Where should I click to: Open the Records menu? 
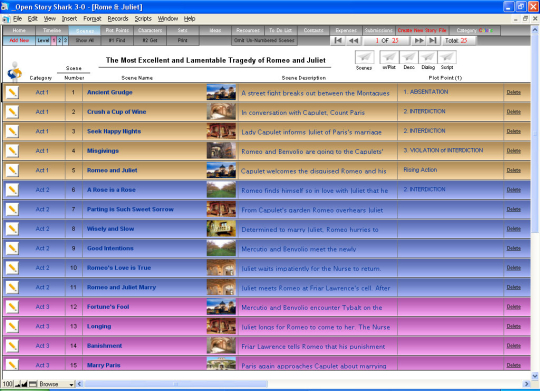point(118,19)
